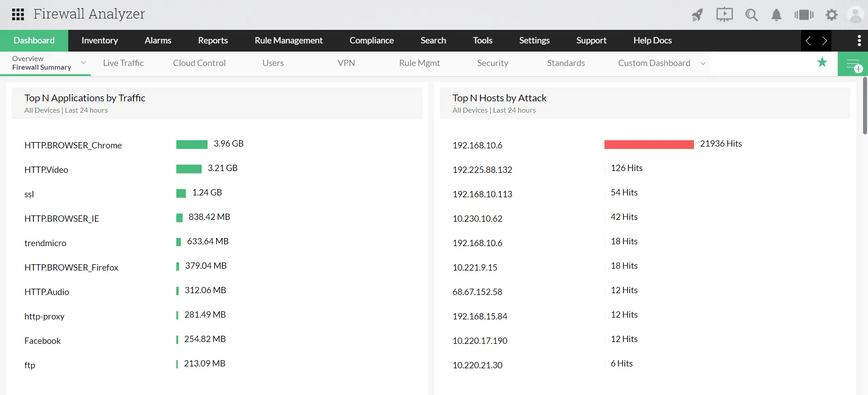The image size is (868, 395).
Task: Expand the Overview Firewall Summary dropdown
Action: point(84,63)
